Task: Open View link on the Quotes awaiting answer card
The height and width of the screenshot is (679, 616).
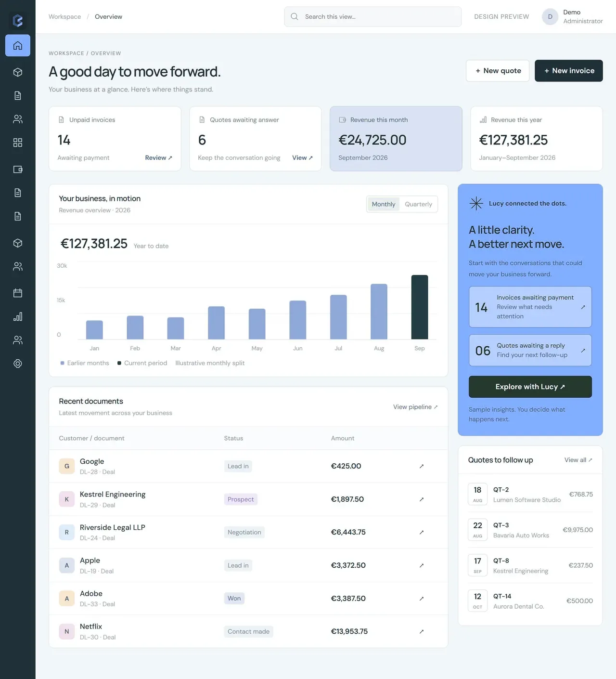Action: 303,158
